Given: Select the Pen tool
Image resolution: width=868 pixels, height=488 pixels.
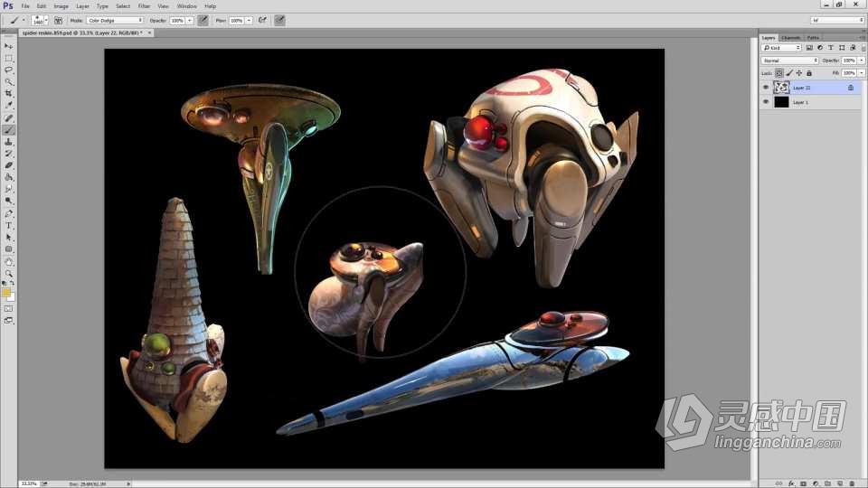Looking at the screenshot, I should click(8, 213).
